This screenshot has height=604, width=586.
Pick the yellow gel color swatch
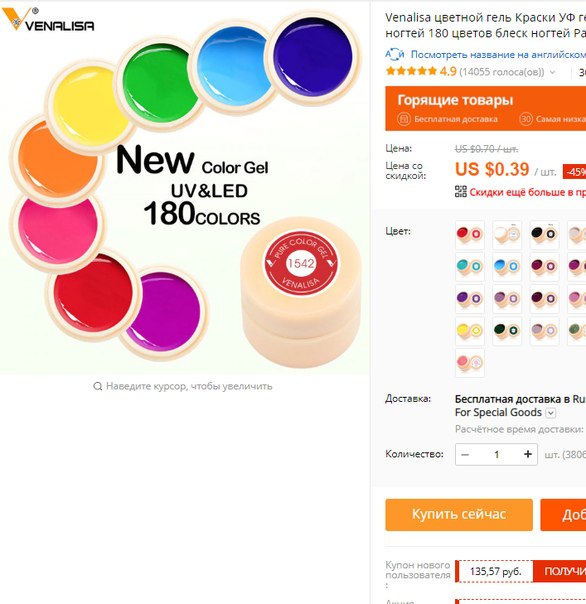[x=470, y=331]
